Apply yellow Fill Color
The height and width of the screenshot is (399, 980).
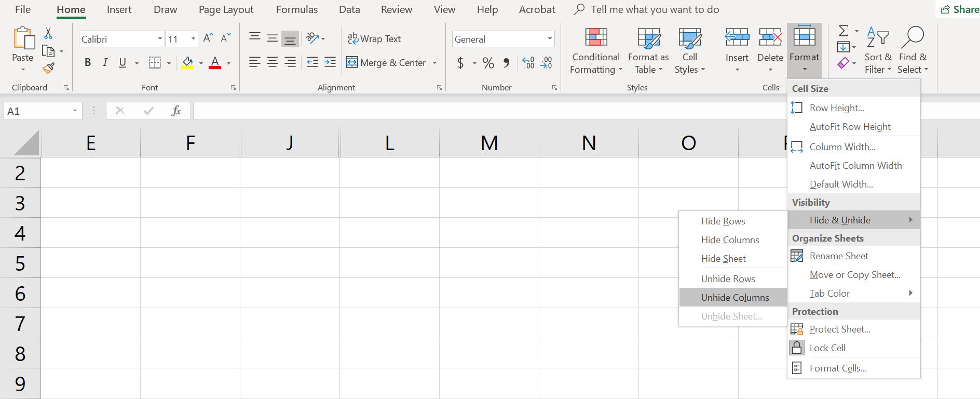pyautogui.click(x=187, y=63)
